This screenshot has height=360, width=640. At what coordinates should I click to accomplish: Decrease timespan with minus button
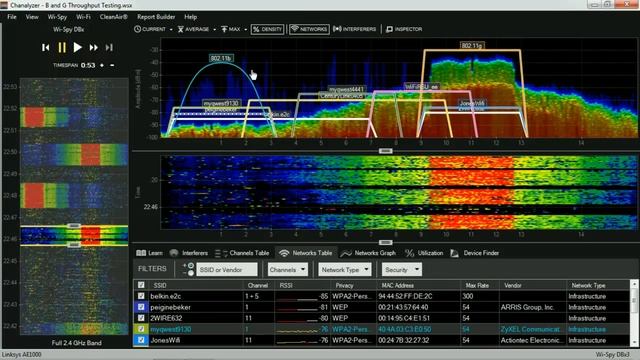[112, 65]
